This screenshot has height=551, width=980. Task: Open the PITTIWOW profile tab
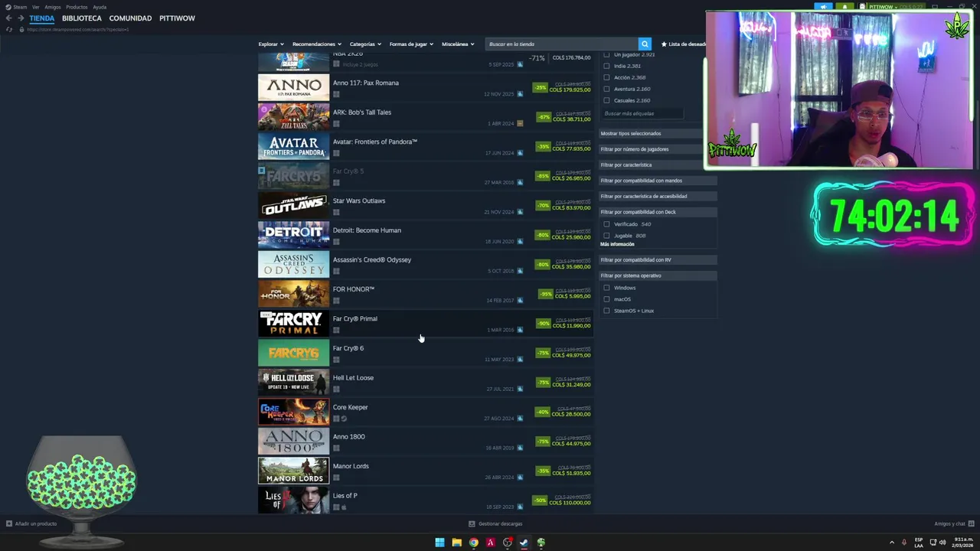177,18
